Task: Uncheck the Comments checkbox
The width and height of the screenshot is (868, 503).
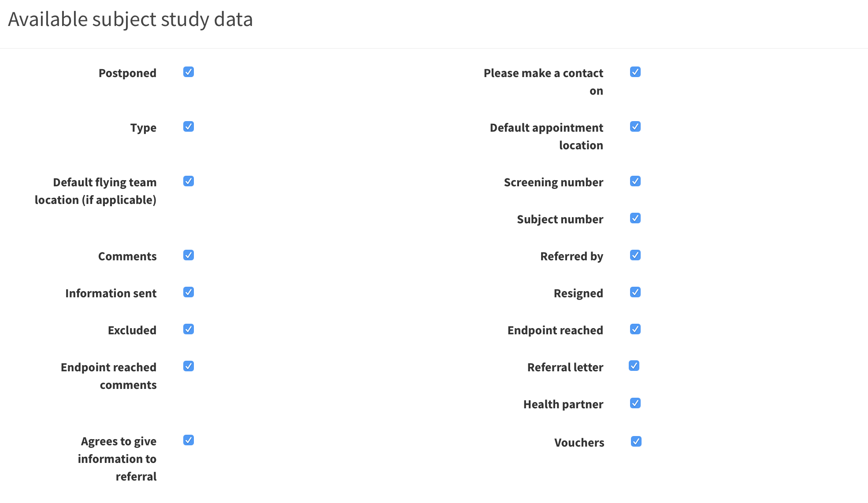Action: (189, 255)
